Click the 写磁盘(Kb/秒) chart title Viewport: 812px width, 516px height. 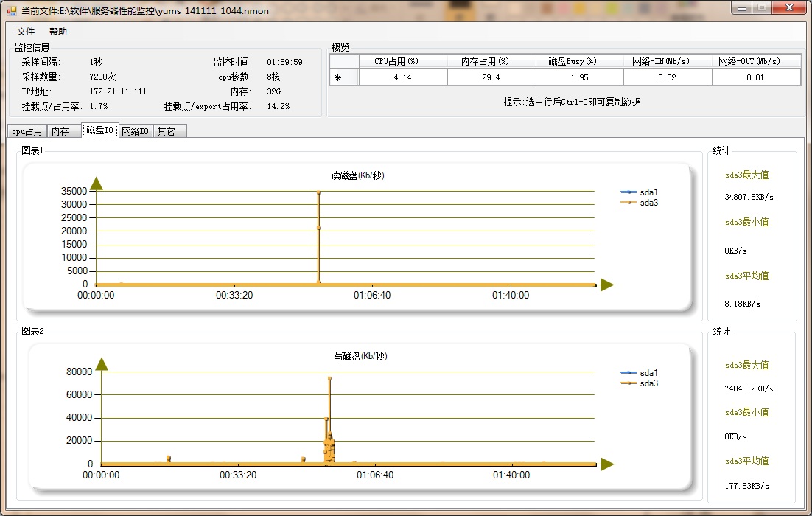coord(360,356)
